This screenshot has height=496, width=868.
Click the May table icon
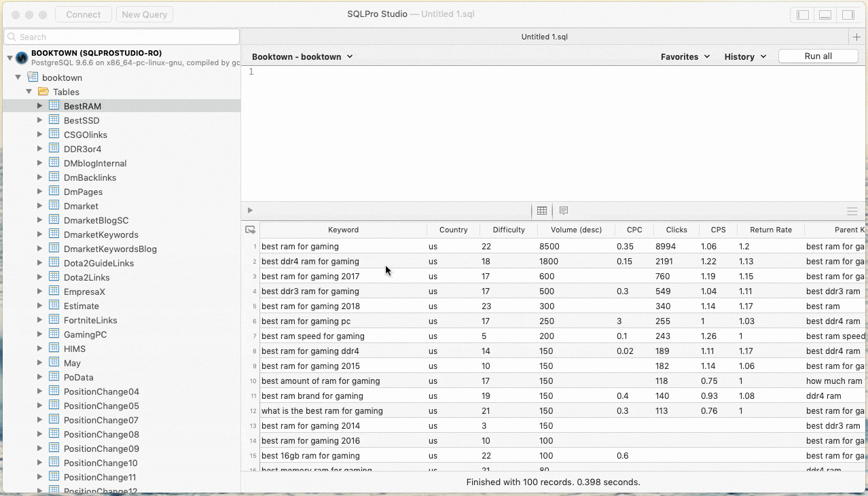pos(54,362)
